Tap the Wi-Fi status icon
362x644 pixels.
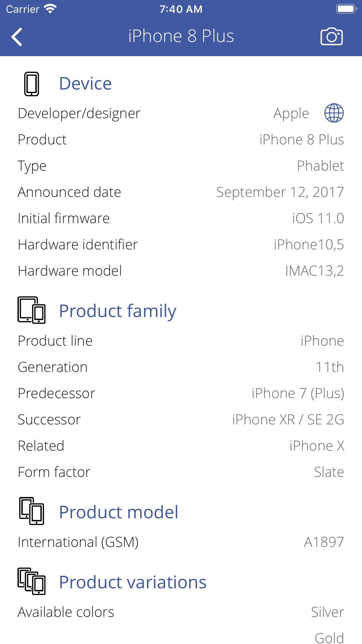click(x=50, y=9)
